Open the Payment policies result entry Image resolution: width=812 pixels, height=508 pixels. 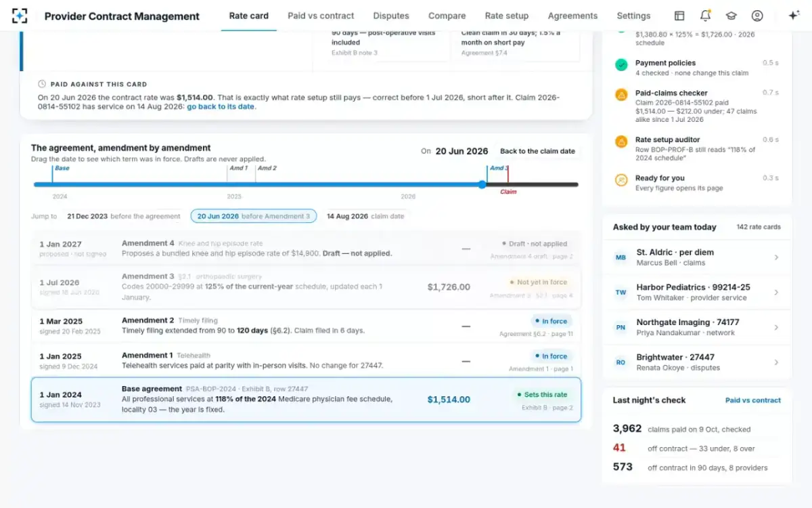(x=696, y=68)
